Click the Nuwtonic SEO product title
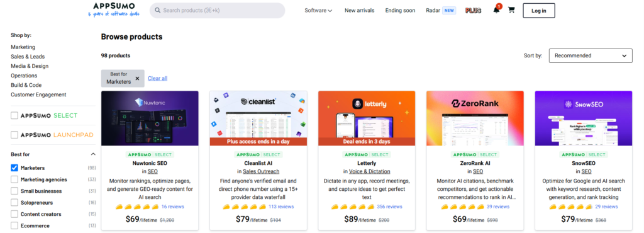Screen dimensions: 644x233 click(x=150, y=163)
